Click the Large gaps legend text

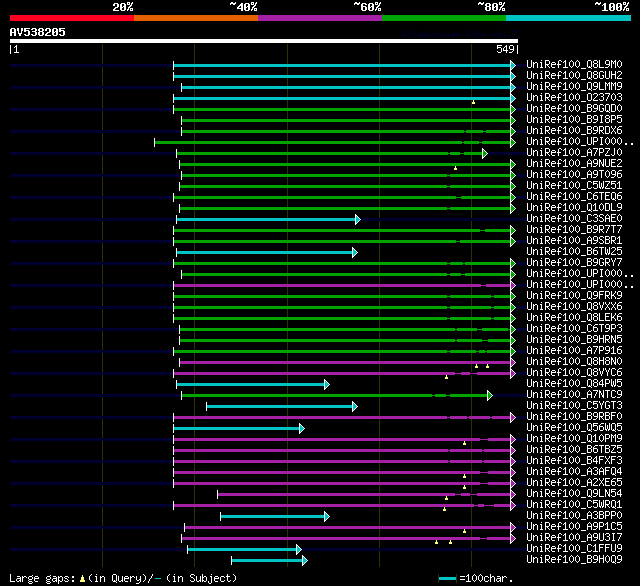pyautogui.click(x=123, y=578)
